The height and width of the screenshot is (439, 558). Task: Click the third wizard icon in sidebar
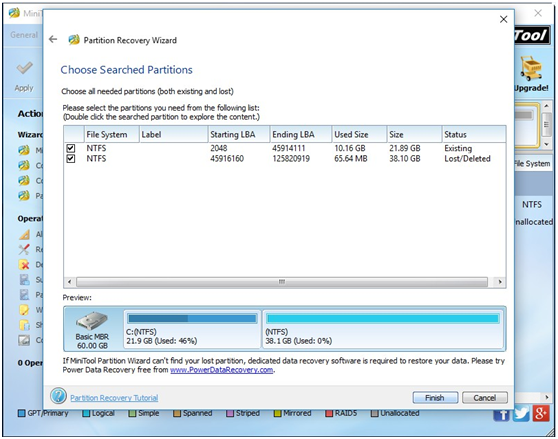[24, 180]
